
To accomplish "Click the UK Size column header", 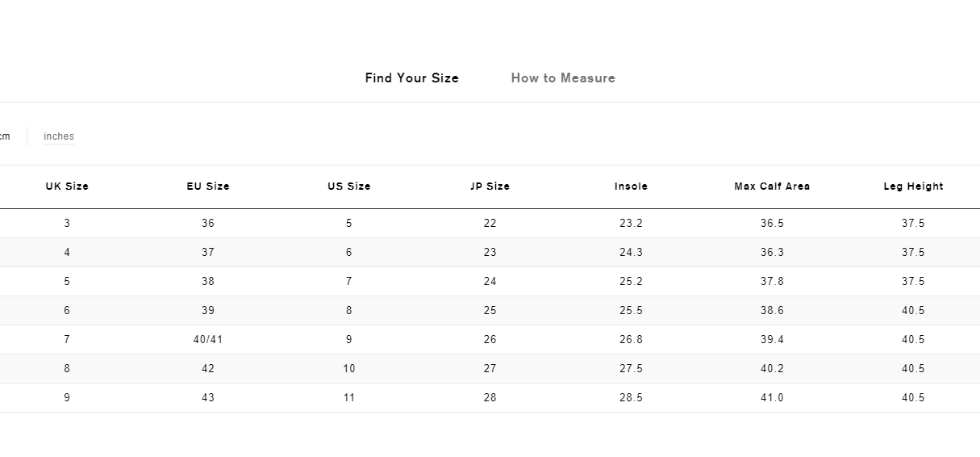I will pos(67,187).
